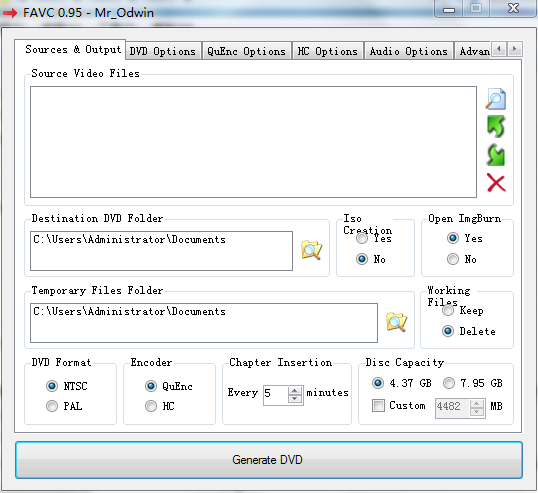The image size is (538, 493).
Task: Set Iso Creation to Yes
Action: (x=362, y=238)
